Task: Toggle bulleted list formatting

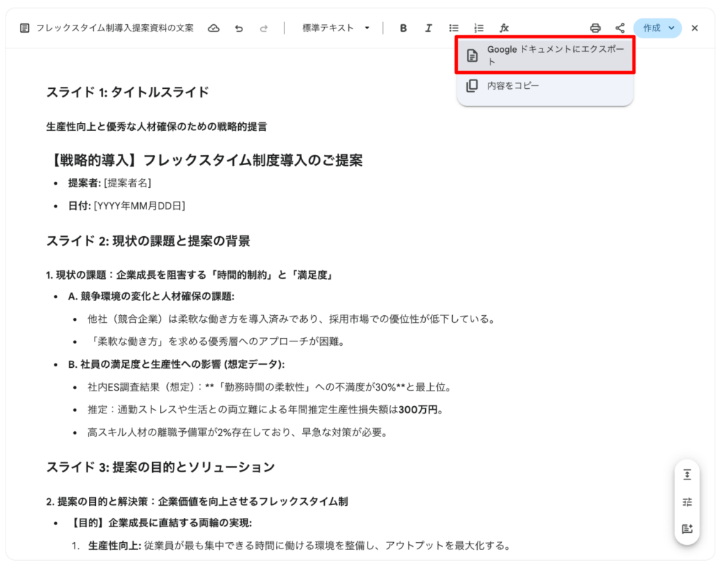Action: coord(454,28)
